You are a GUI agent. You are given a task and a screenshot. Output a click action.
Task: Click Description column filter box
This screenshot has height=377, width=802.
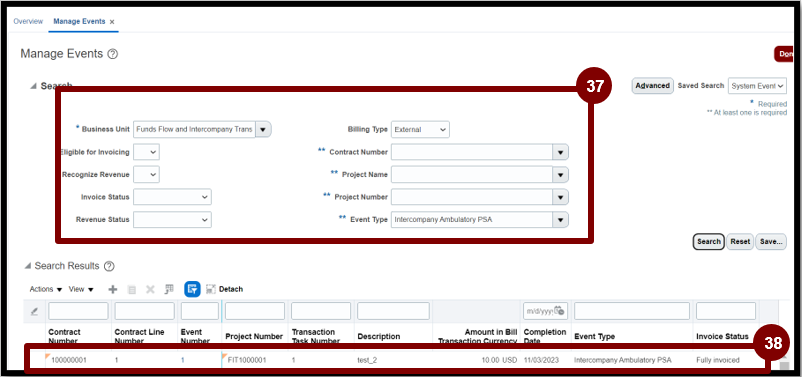(x=393, y=311)
